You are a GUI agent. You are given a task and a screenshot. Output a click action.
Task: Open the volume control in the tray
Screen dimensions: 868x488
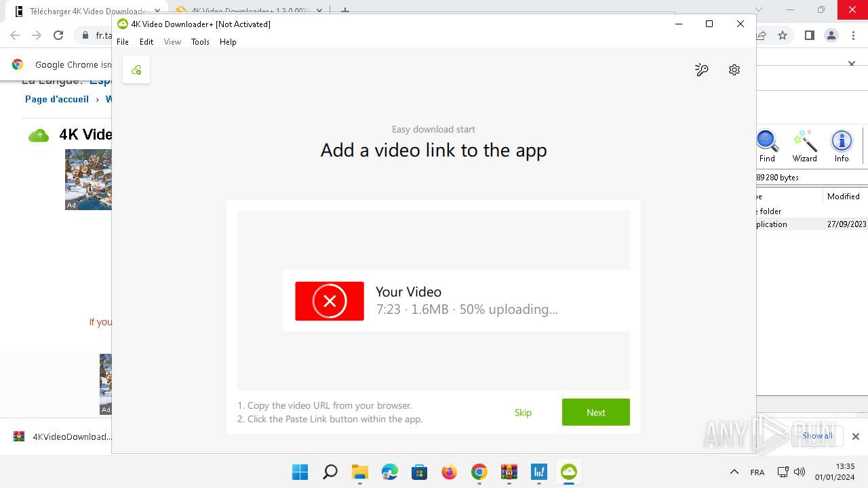(799, 472)
